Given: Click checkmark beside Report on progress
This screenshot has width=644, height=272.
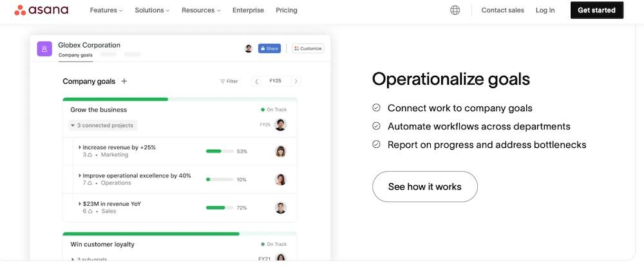Looking at the screenshot, I should click(x=376, y=145).
